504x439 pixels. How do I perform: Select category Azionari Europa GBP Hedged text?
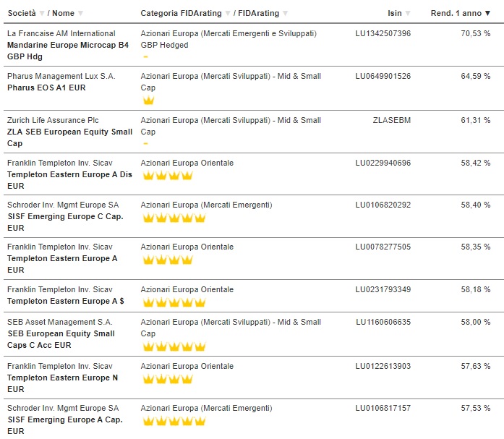click(x=228, y=39)
